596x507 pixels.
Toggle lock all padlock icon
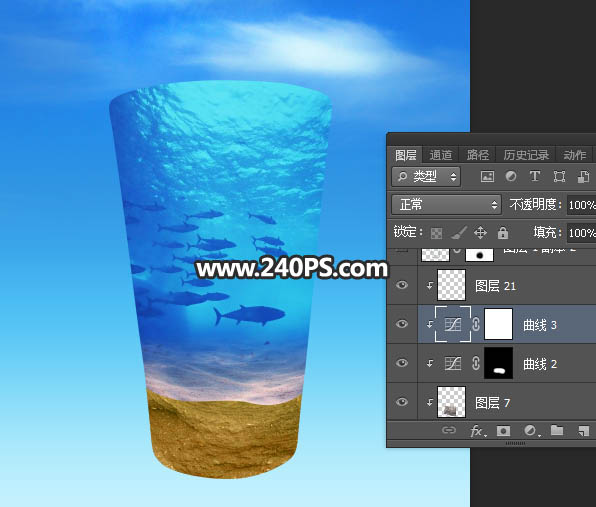(x=503, y=233)
